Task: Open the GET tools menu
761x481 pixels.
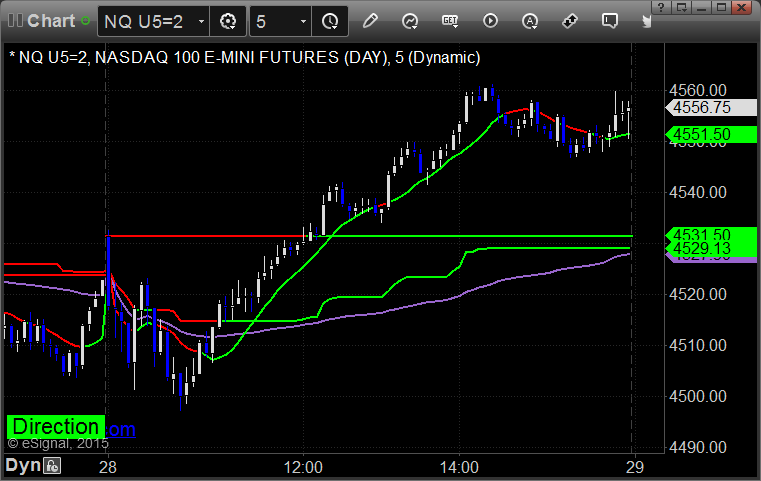Action: point(450,21)
